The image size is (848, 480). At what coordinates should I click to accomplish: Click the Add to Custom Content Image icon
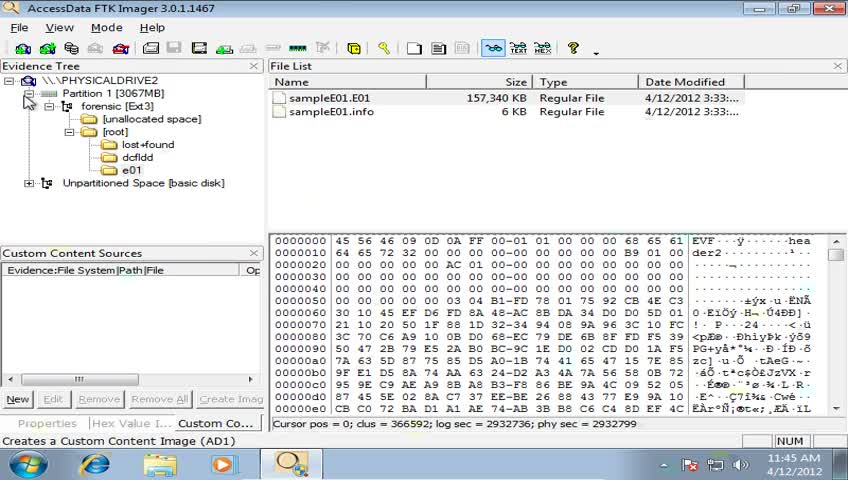(x=224, y=49)
